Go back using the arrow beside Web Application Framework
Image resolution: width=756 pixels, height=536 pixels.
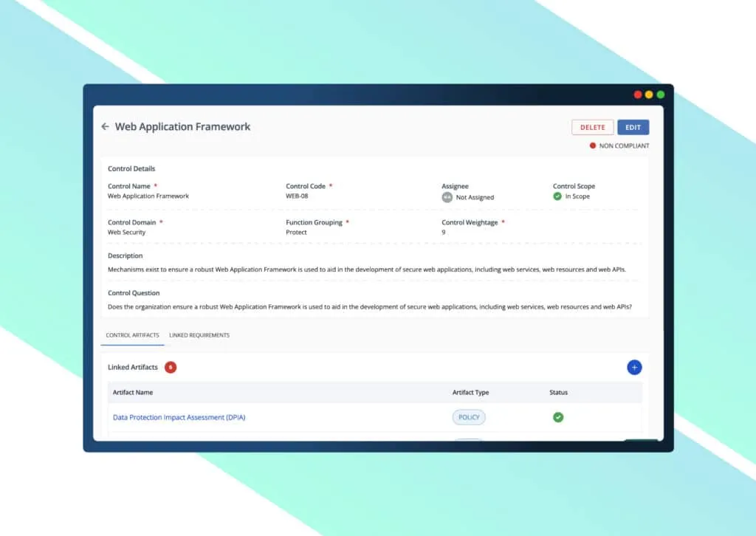coord(105,127)
